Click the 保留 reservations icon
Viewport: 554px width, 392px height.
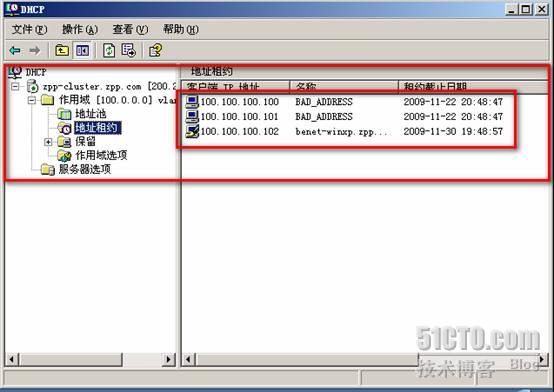tap(65, 142)
